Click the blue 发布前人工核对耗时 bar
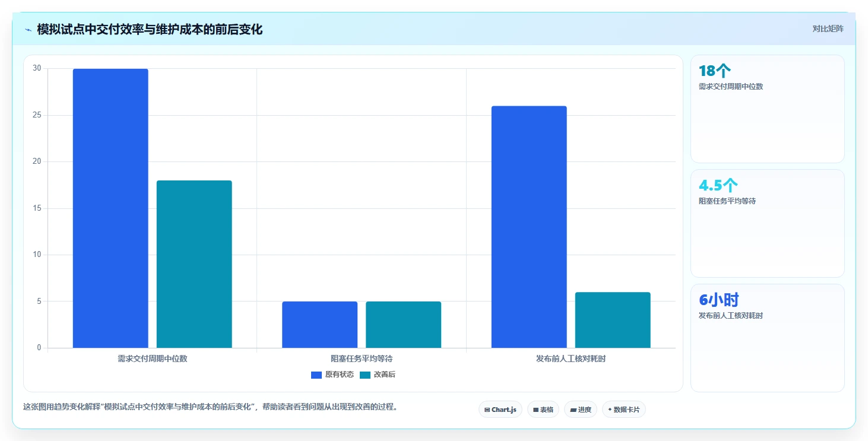868x441 pixels. click(x=529, y=227)
